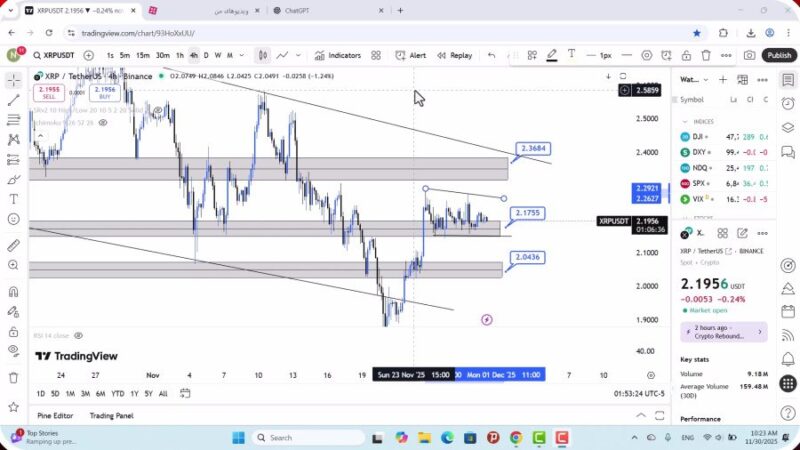The width and height of the screenshot is (800, 450).
Task: Open the Alerts panel in right sidebar
Action: coord(788,101)
